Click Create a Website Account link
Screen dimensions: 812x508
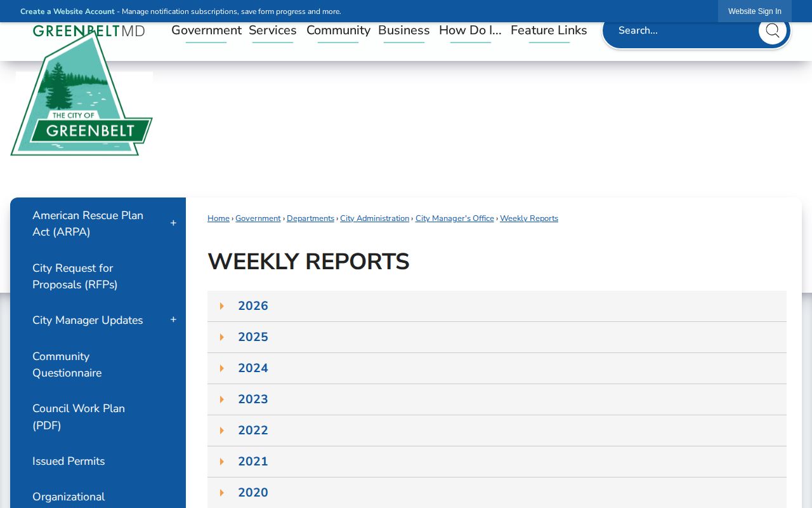coord(67,11)
